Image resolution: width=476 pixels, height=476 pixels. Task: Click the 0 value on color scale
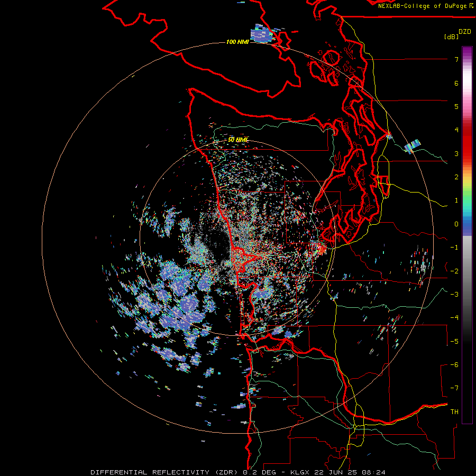456,224
